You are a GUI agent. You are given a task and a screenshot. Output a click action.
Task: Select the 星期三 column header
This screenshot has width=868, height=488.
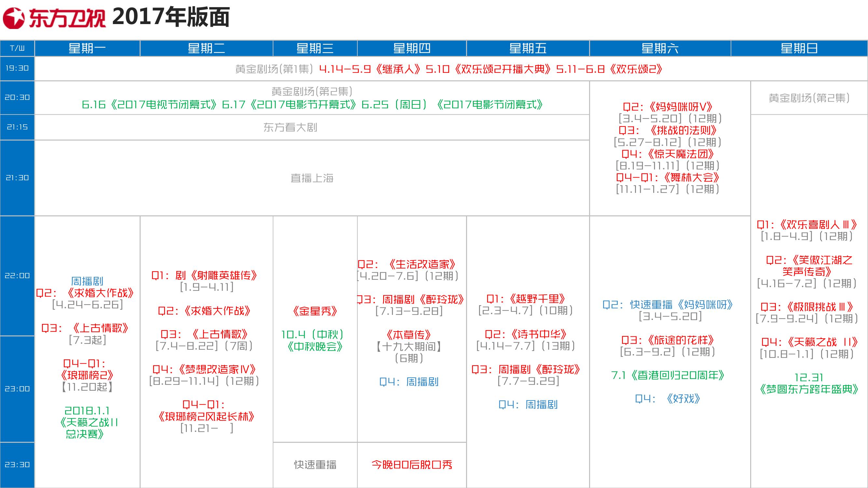[315, 48]
